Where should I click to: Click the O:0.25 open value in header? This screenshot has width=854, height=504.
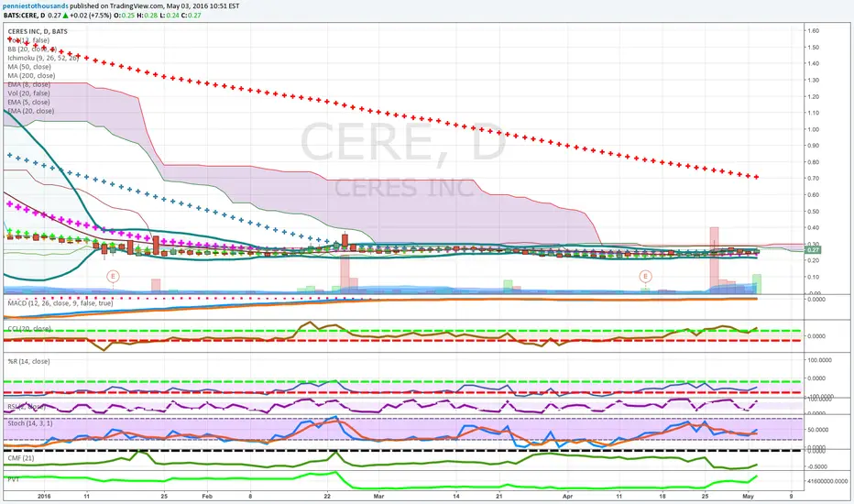click(124, 16)
